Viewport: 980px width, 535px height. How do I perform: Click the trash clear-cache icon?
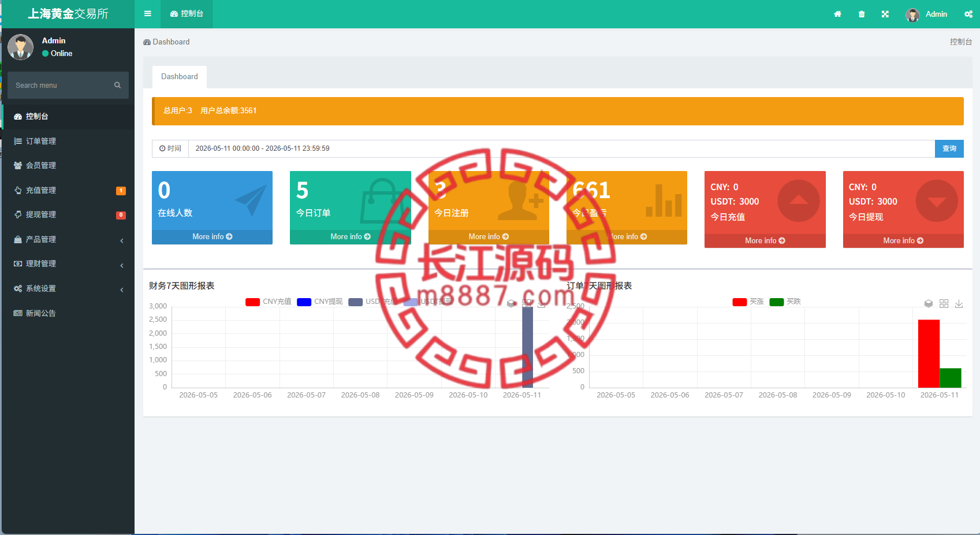[862, 14]
